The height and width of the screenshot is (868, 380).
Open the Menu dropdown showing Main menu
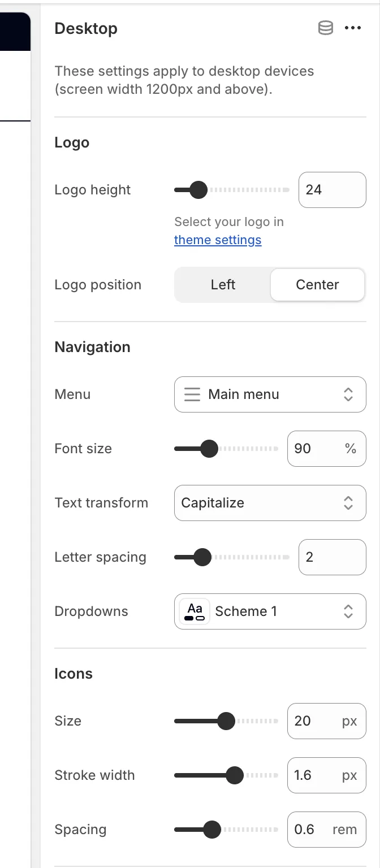tap(270, 394)
